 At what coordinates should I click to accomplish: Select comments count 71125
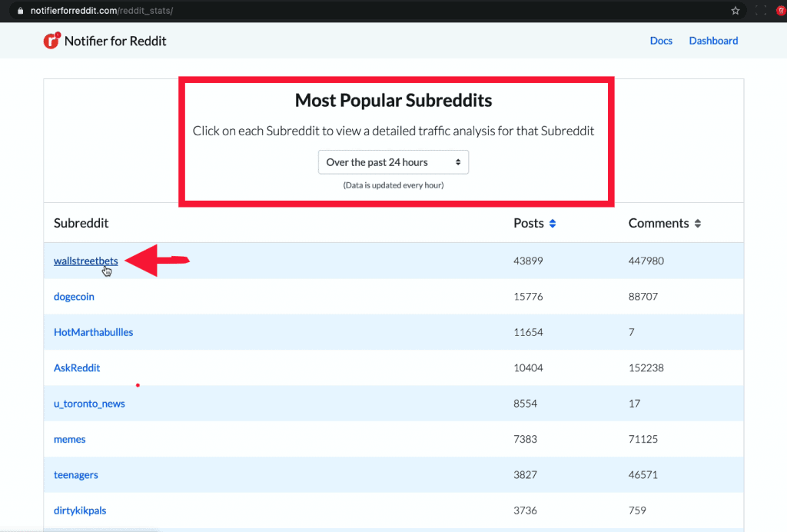(x=643, y=439)
